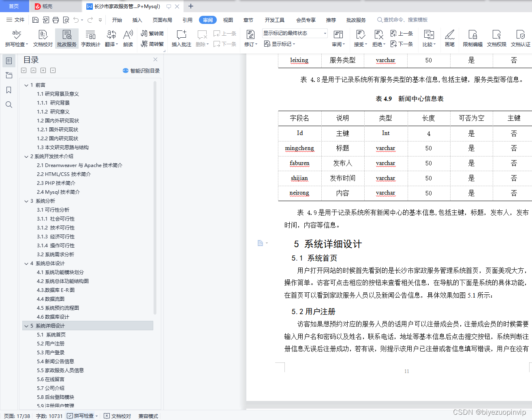Open the compare documents tool

coord(429,39)
